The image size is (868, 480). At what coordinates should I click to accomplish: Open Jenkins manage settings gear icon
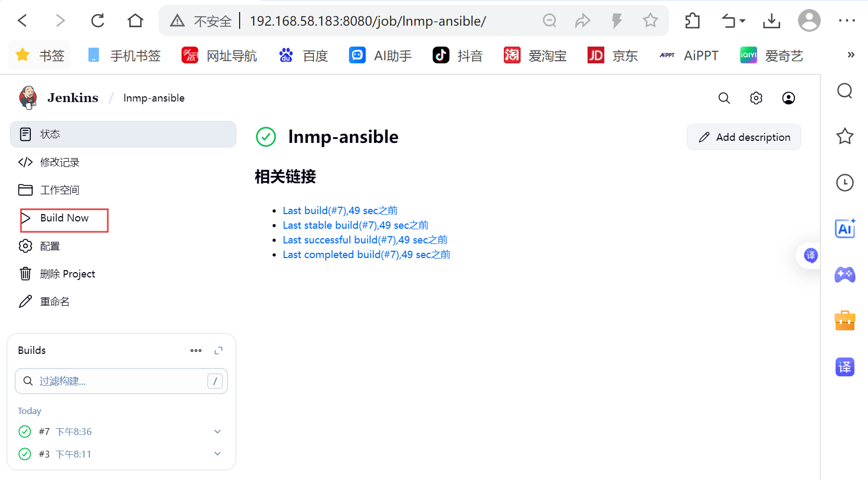coord(756,98)
